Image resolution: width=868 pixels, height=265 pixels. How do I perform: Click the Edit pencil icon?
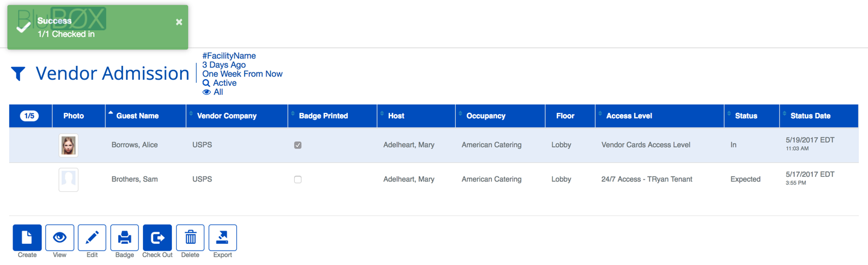tap(92, 238)
